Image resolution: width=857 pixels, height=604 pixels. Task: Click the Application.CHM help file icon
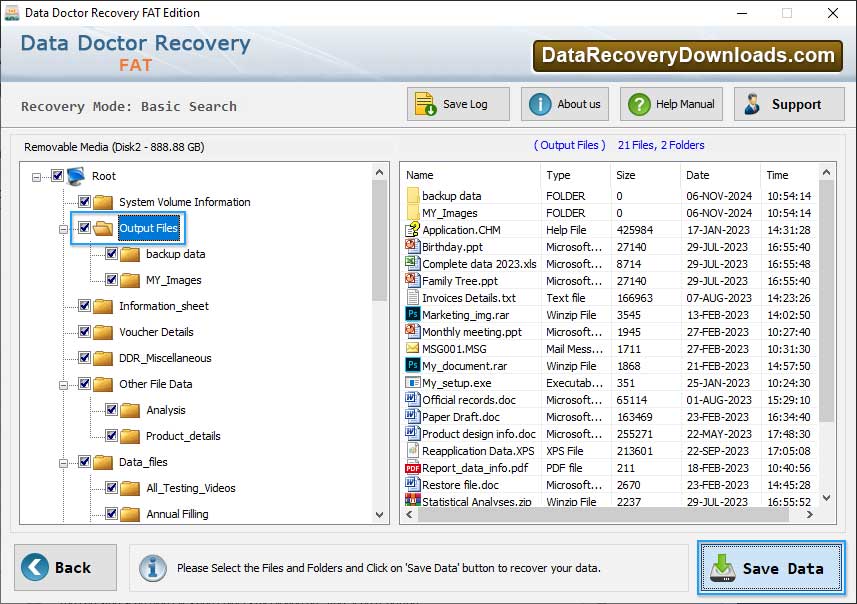pos(413,230)
